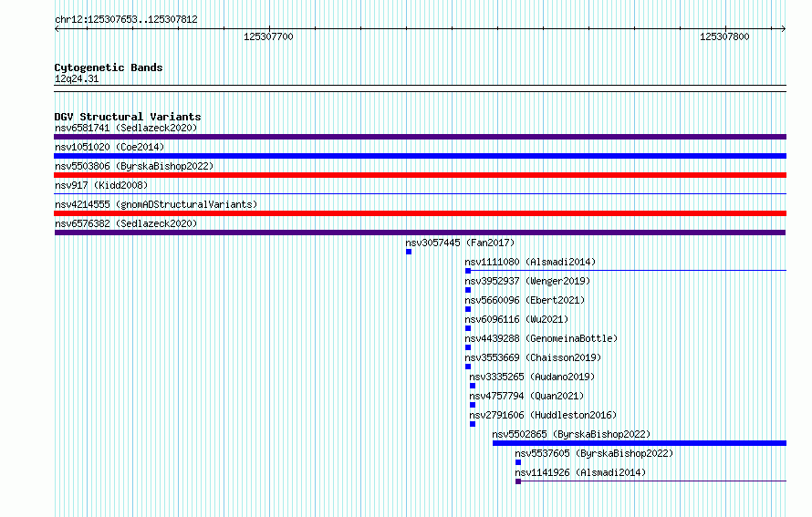Viewport: 812px width, 517px height.
Task: Click left arrow end of the ruler
Action: 57,28
